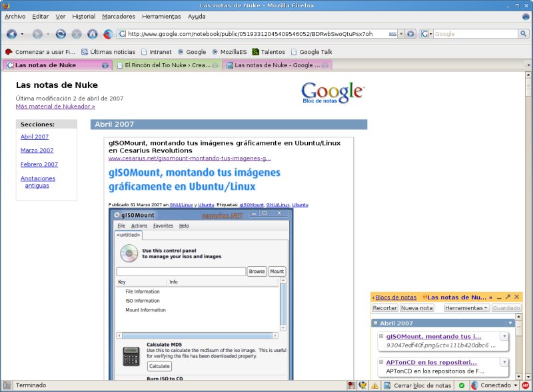Open the Herramientas dropdown in notebook panel
This screenshot has height=392, width=533.
[466, 308]
